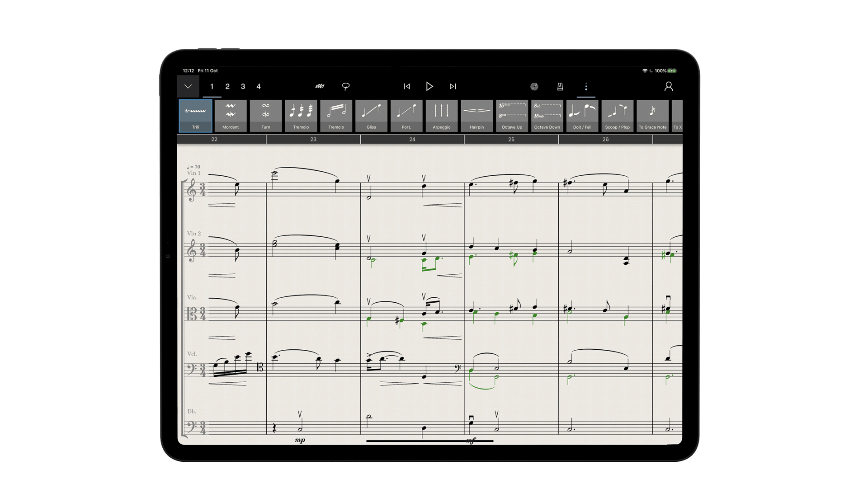The image size is (868, 488).
Task: Open the three-dot more tools menu
Action: pos(586,86)
